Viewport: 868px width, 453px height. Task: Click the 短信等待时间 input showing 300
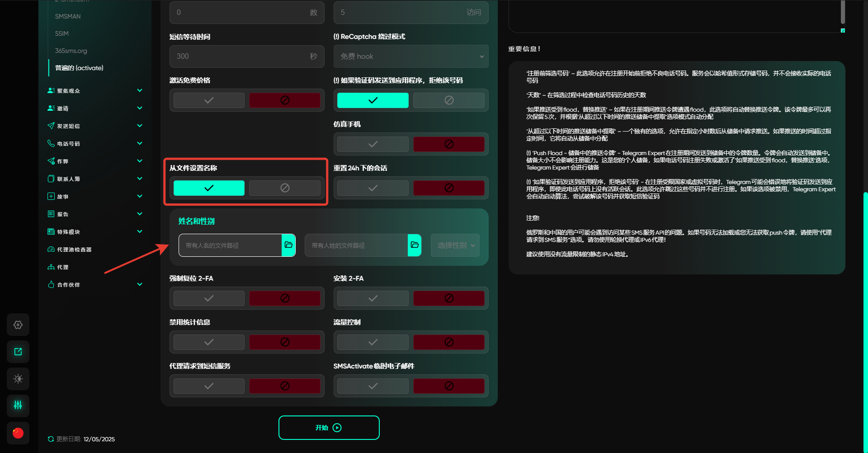(240, 57)
